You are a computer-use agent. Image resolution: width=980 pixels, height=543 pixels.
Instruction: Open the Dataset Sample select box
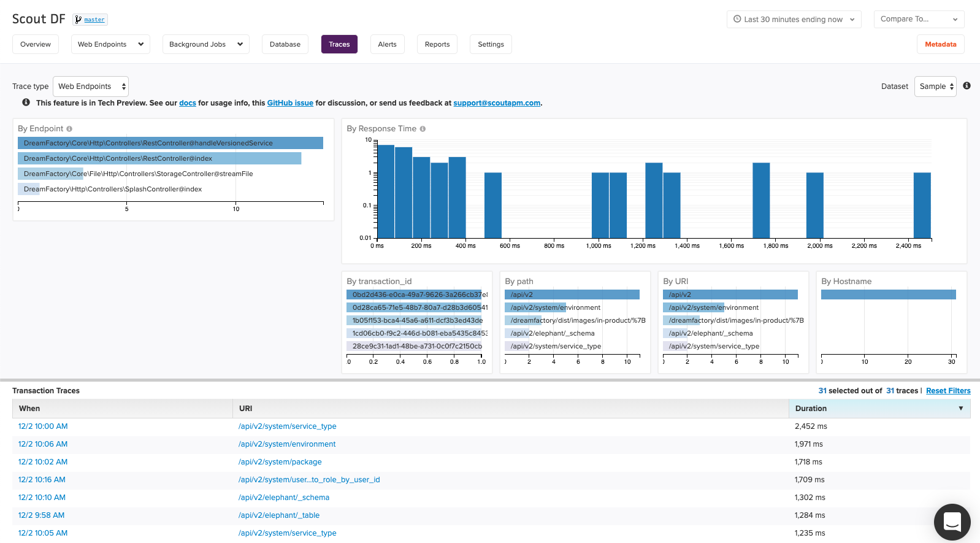935,87
